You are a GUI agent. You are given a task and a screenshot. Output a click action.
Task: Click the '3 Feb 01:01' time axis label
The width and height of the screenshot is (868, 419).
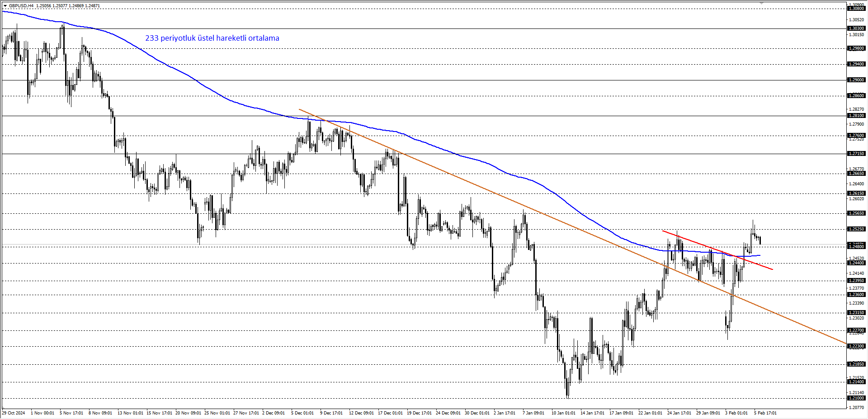[x=736, y=413]
